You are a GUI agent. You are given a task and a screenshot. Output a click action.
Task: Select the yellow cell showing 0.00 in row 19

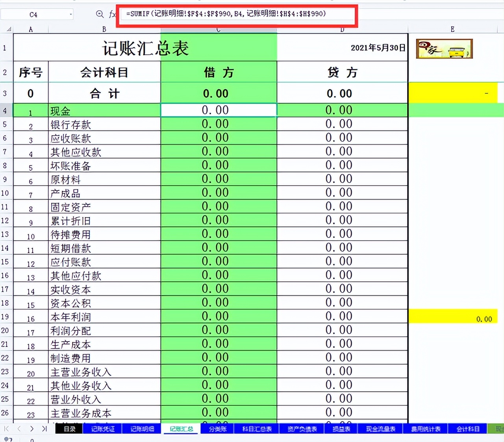click(453, 316)
